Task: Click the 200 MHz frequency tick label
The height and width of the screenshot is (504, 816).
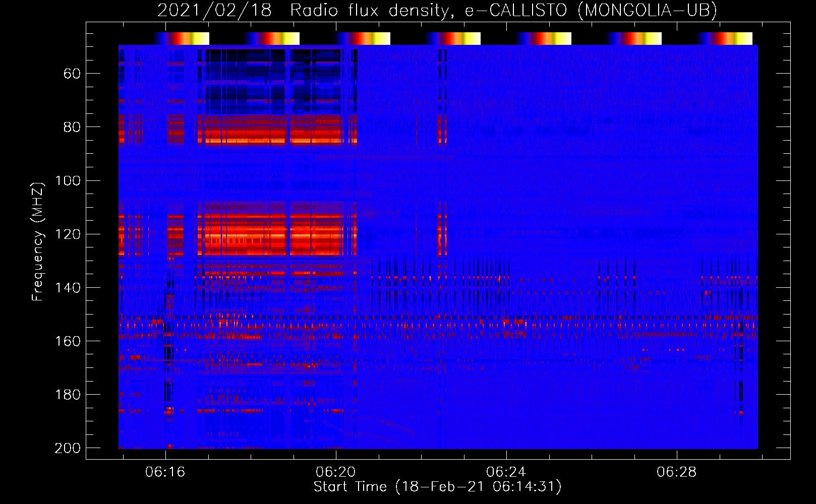Action: click(68, 448)
